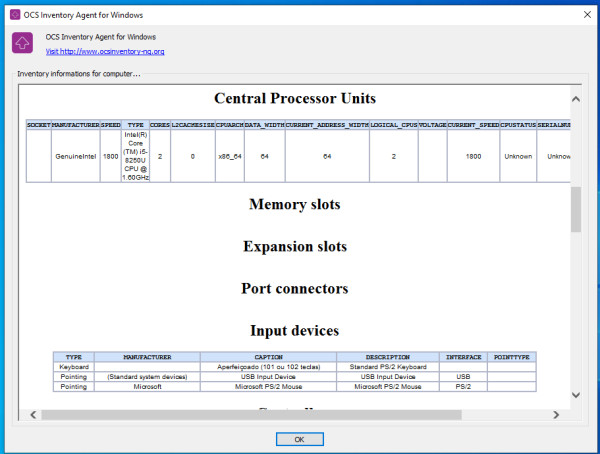Click the CAPTION column header
Image resolution: width=600 pixels, height=454 pixels.
pyautogui.click(x=268, y=357)
